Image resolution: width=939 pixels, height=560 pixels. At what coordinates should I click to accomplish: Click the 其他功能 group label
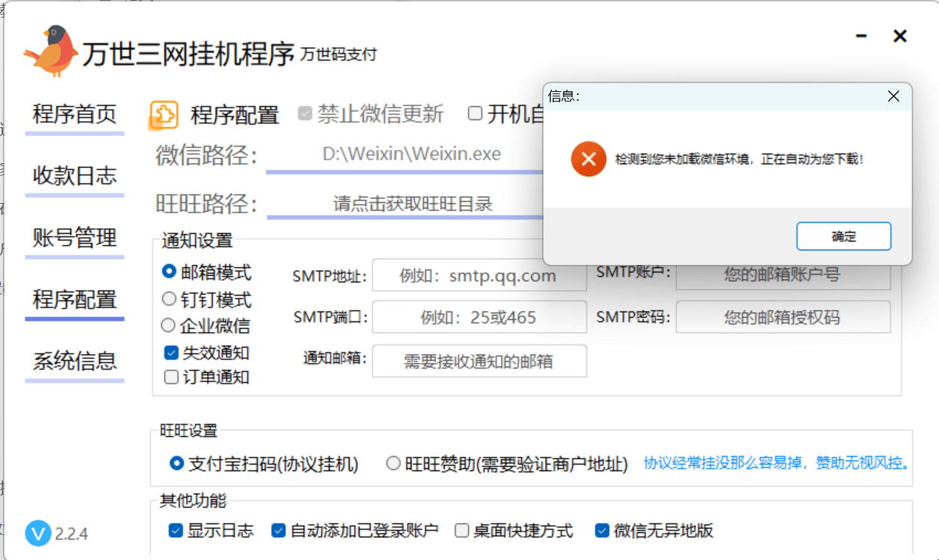pos(193,501)
